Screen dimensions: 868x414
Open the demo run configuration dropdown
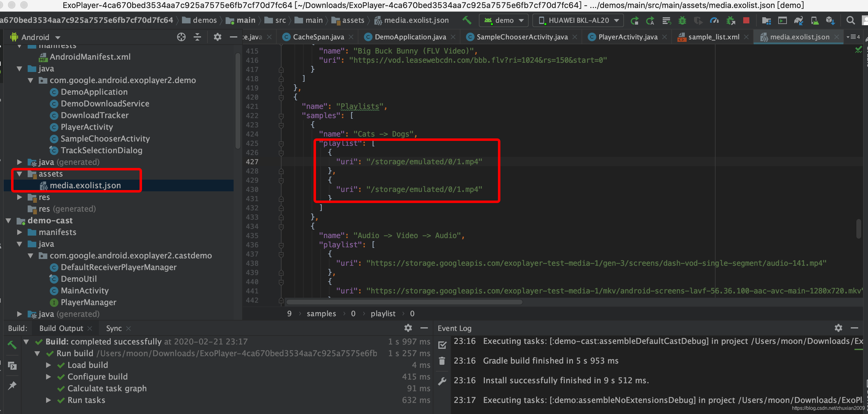(504, 20)
